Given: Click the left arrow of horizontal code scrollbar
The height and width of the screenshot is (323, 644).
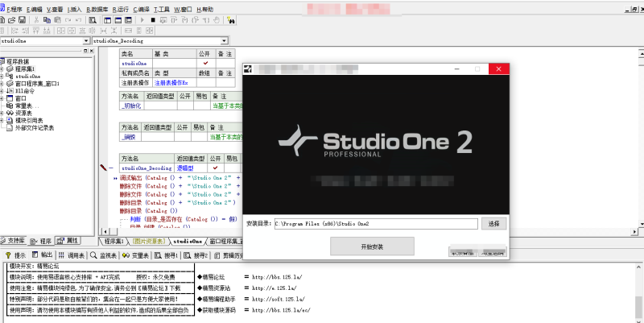Looking at the screenshot, I should click(x=105, y=232).
